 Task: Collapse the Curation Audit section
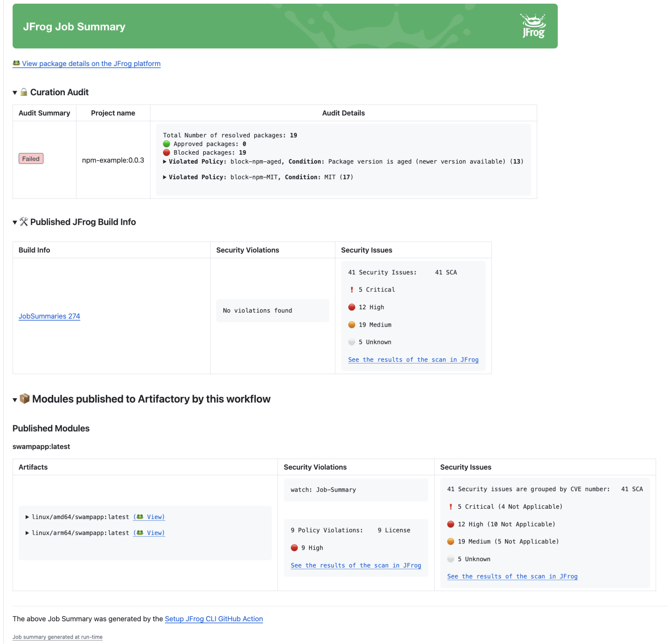point(15,92)
